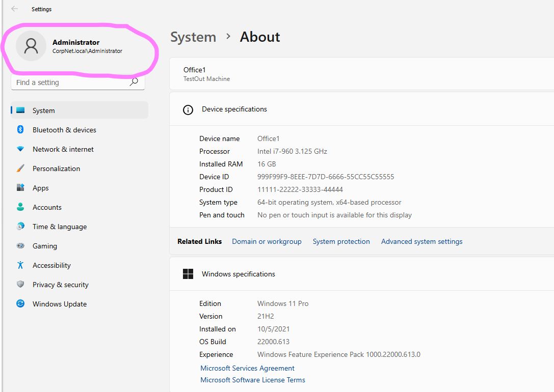Click the System monitor icon in sidebar
The height and width of the screenshot is (392, 554).
(x=20, y=110)
